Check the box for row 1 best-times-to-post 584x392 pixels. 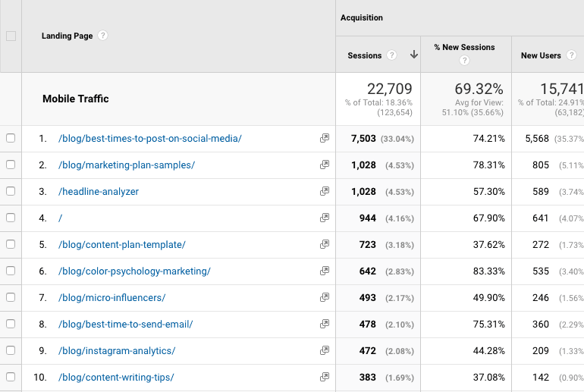11,139
